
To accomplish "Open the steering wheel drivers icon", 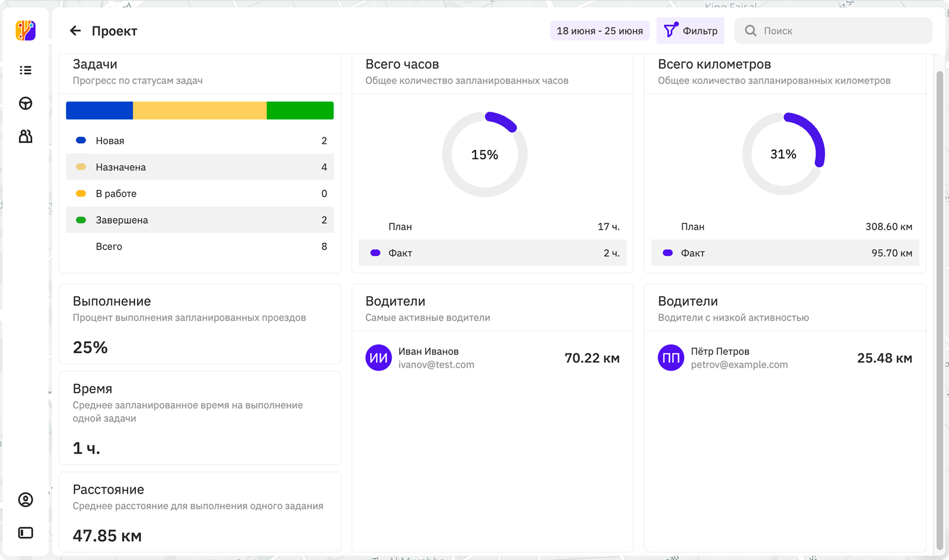I will tap(26, 103).
